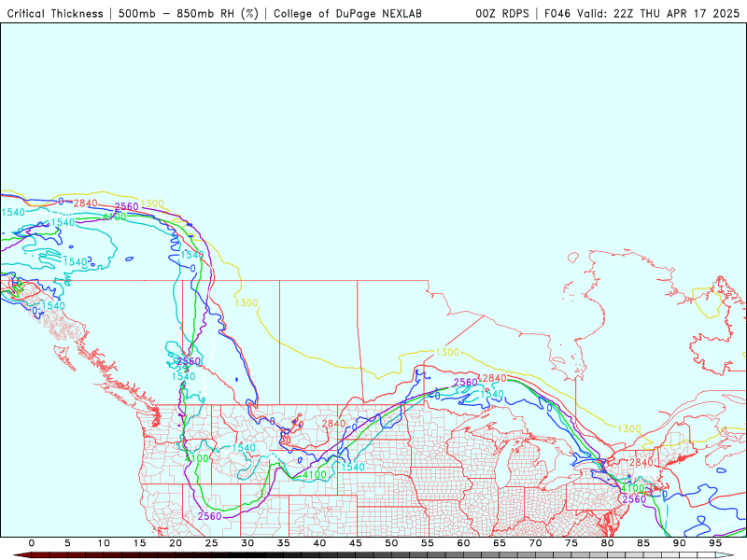The width and height of the screenshot is (747, 560).
Task: Select the 35 tick label on the color scale
Action: coord(284,543)
